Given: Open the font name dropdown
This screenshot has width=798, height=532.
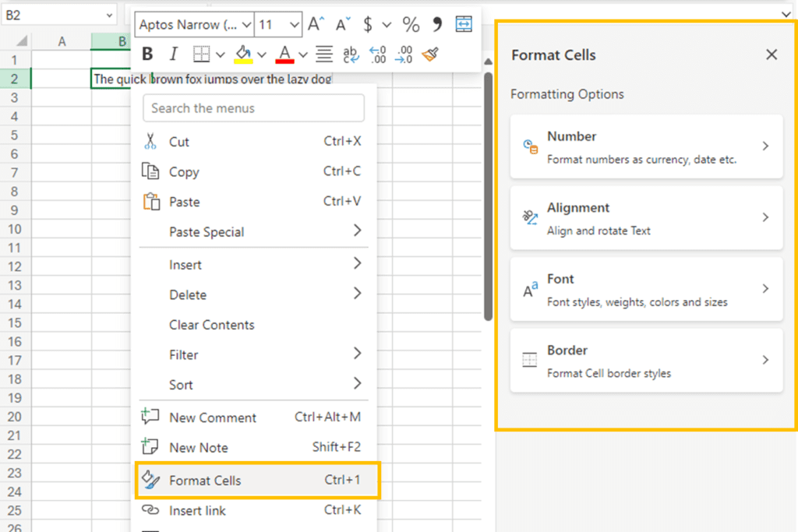Looking at the screenshot, I should (194, 24).
